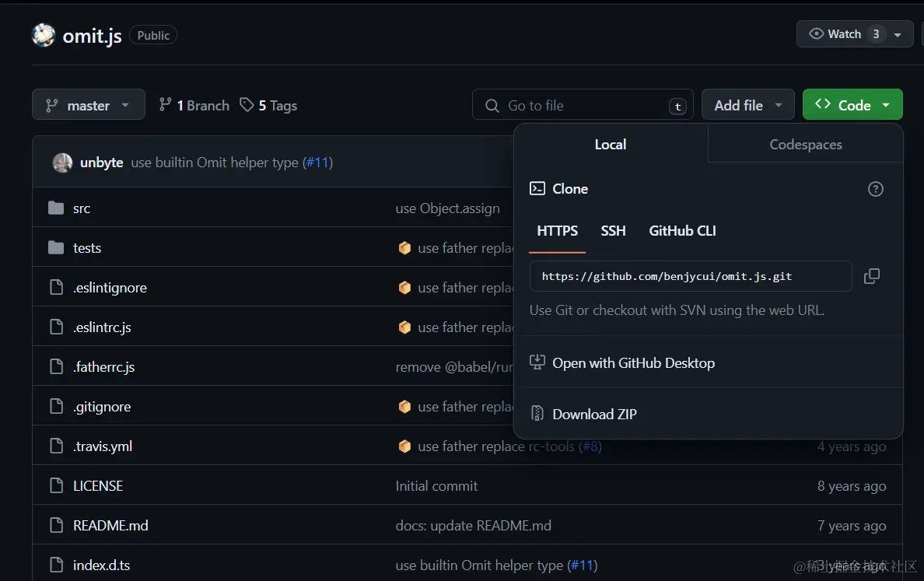Open the tests folder
Image resolution: width=924 pixels, height=581 pixels.
point(87,248)
